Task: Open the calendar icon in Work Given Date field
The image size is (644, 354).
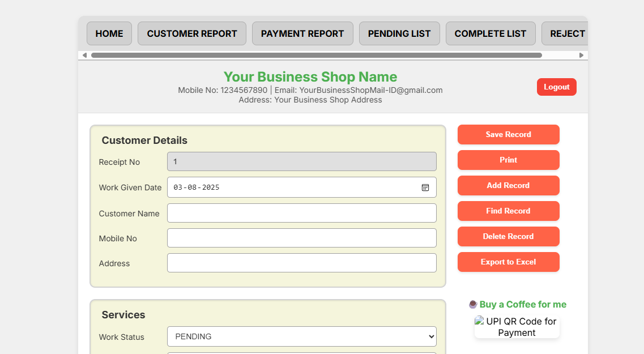Action: (x=425, y=187)
